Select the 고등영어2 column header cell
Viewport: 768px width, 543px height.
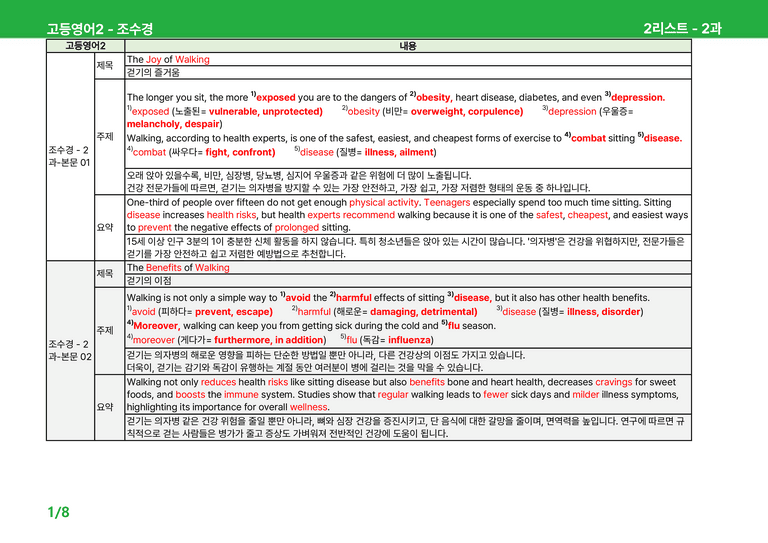[86, 46]
